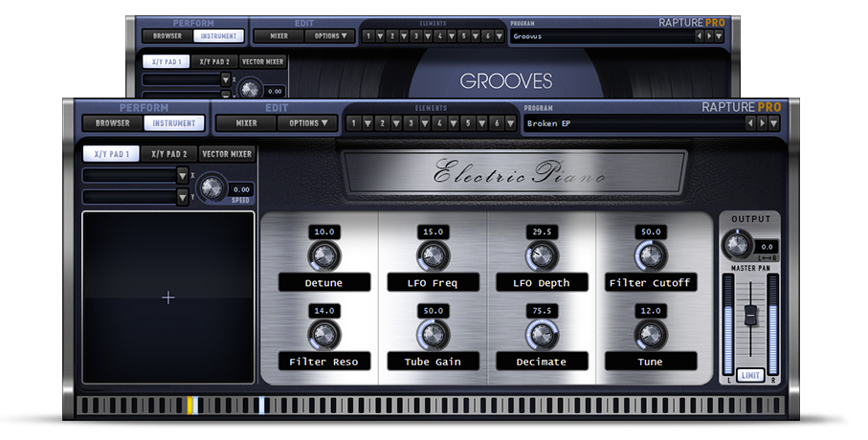Click the Tube Gain knob
This screenshot has height=440, width=868.
(433, 335)
